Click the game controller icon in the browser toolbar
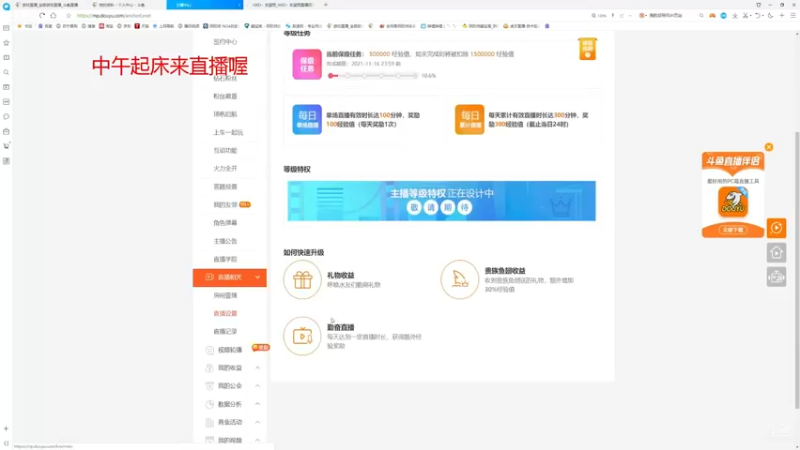This screenshot has height=450, width=800. pyautogui.click(x=712, y=15)
